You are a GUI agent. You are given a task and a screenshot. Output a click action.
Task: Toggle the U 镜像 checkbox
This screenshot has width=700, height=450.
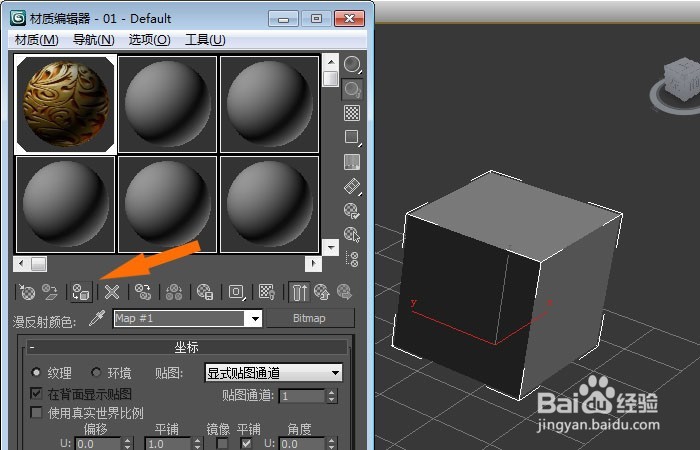(222, 443)
